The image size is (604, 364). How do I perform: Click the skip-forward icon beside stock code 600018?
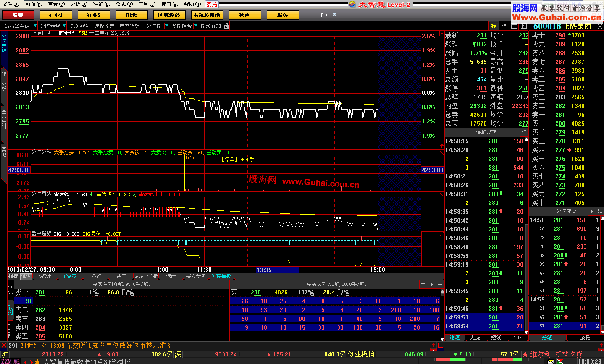525,26
